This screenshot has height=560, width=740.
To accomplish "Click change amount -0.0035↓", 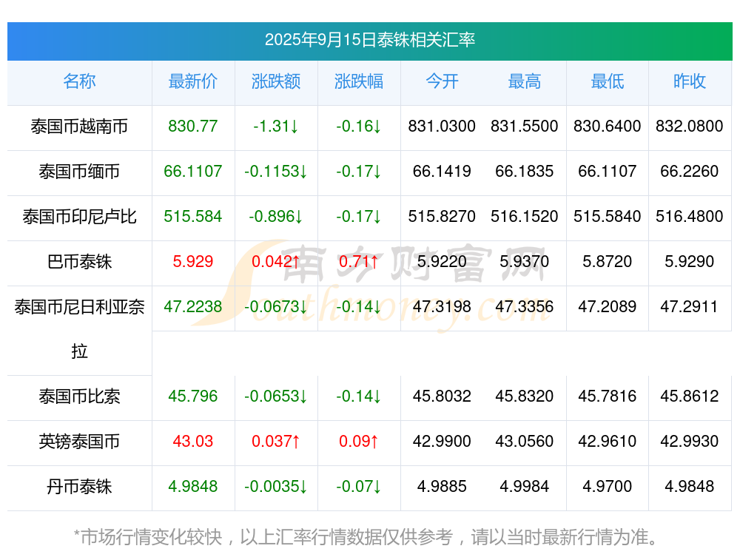I will point(276,487).
